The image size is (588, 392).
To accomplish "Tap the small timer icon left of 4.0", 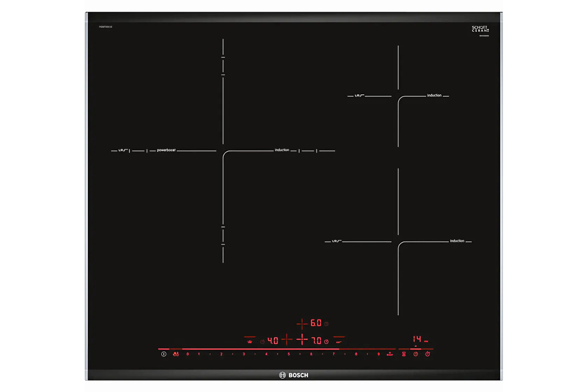I will 263,342.
